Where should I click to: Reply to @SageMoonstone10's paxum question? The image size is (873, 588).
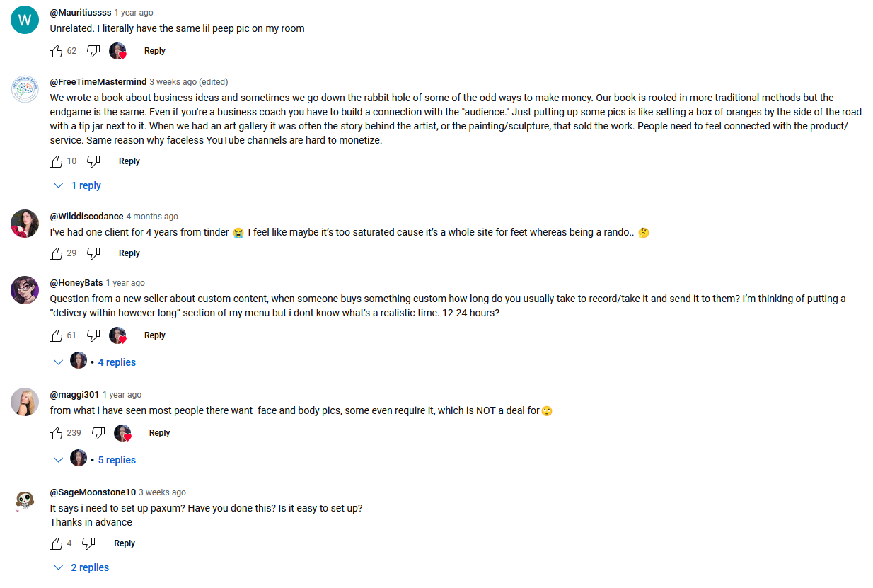pyautogui.click(x=125, y=543)
